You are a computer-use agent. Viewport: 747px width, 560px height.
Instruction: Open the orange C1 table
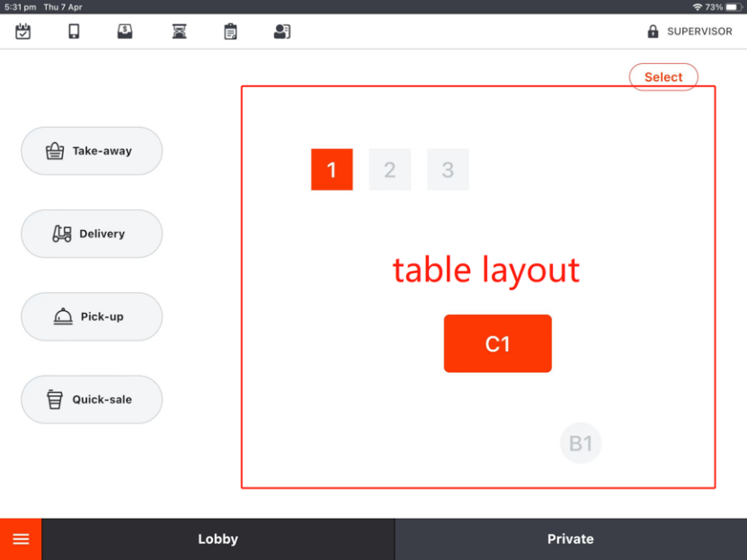tap(497, 343)
